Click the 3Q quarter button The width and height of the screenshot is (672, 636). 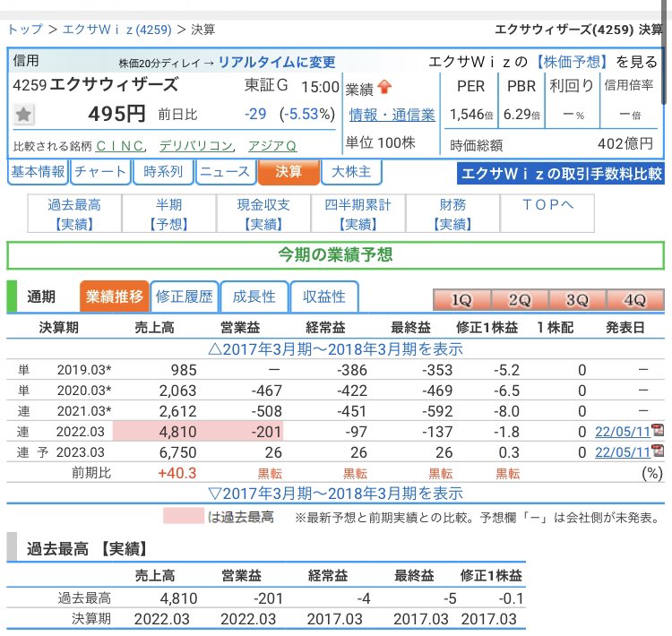pyautogui.click(x=577, y=299)
